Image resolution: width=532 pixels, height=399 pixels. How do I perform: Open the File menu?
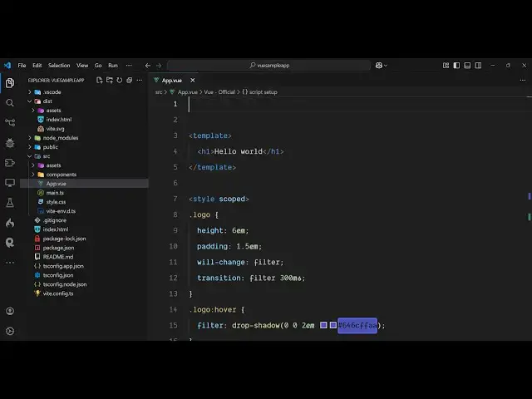(22, 66)
